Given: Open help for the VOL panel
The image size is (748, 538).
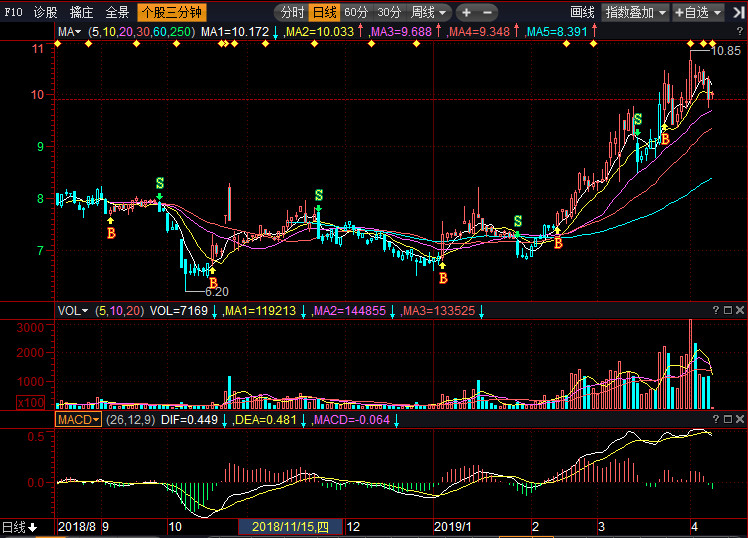Looking at the screenshot, I should pyautogui.click(x=716, y=310).
